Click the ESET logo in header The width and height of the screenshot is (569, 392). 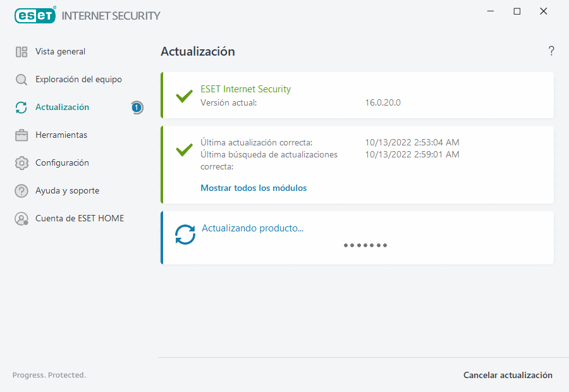coord(35,15)
